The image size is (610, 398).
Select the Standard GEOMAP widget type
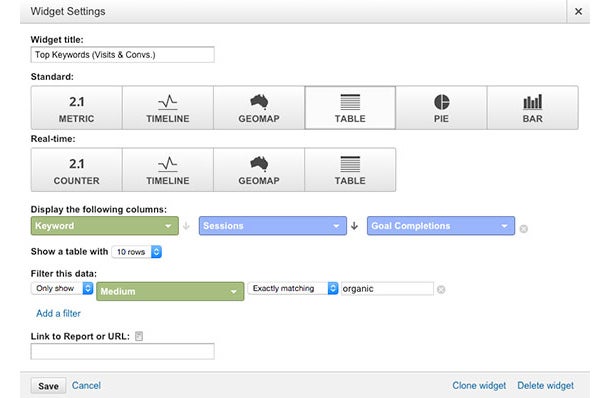[x=259, y=108]
